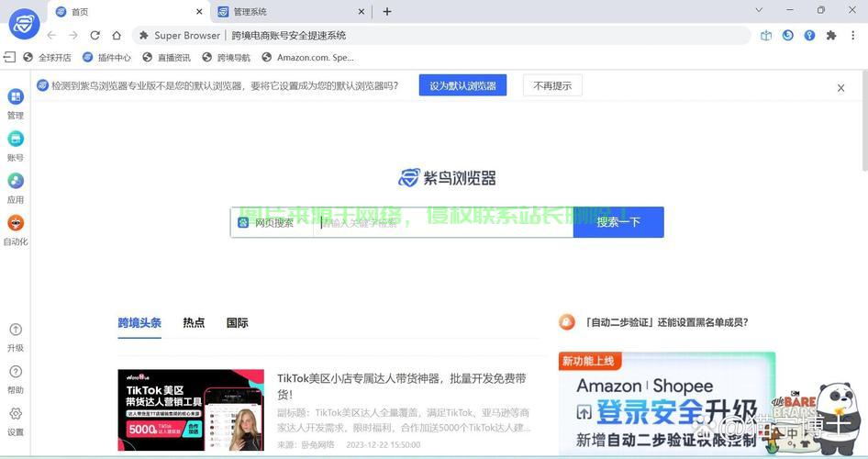Open the browser three-dot menu
This screenshot has width=868, height=459.
click(852, 36)
